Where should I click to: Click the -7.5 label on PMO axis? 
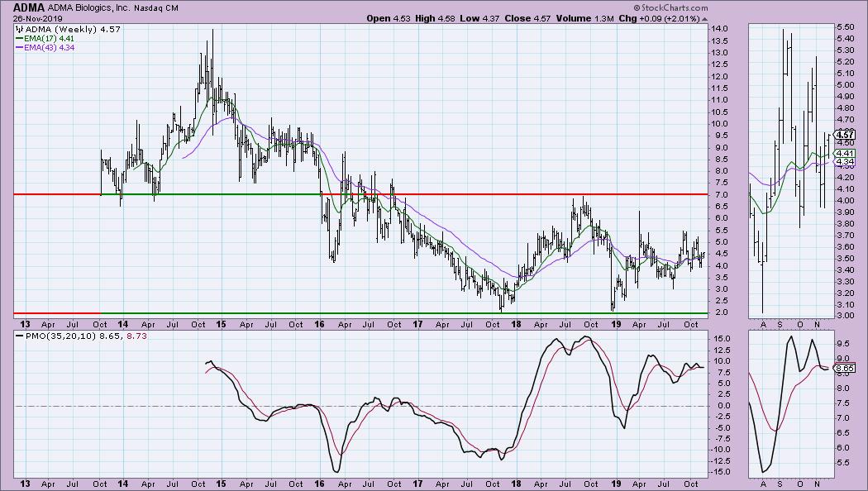pyautogui.click(x=722, y=439)
